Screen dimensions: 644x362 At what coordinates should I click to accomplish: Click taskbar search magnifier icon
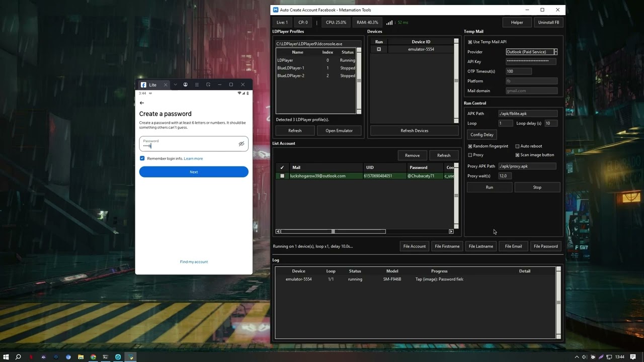point(18,357)
